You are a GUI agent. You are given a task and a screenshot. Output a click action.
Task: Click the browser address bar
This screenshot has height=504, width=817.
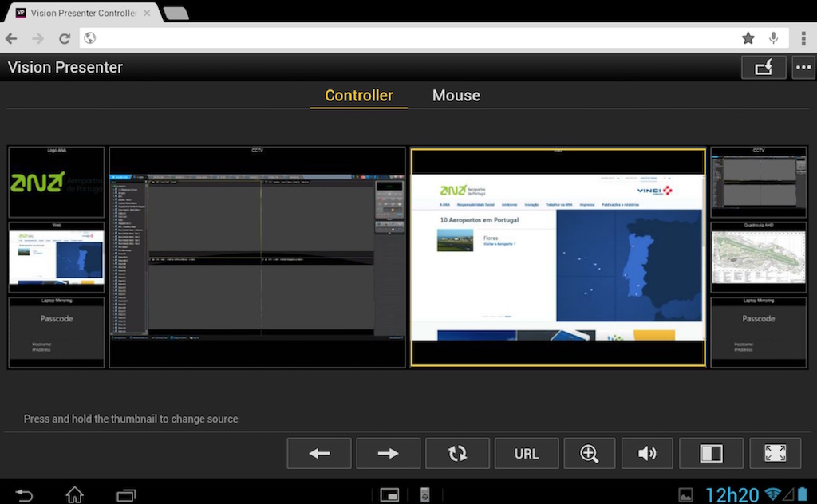click(415, 38)
